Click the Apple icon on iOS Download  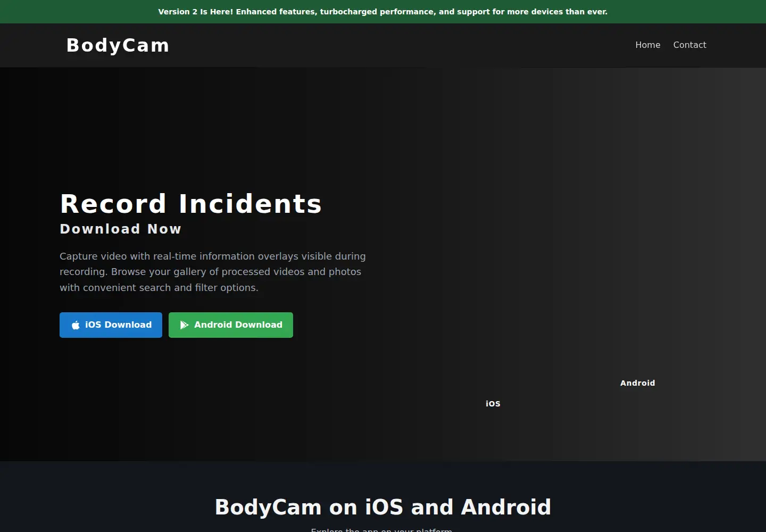click(x=76, y=325)
